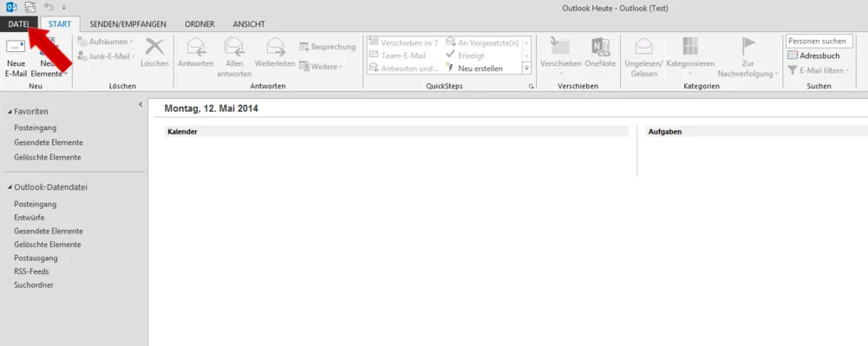Select the An Vorgesetzte(n) quick step
868x346 pixels.
(x=483, y=42)
